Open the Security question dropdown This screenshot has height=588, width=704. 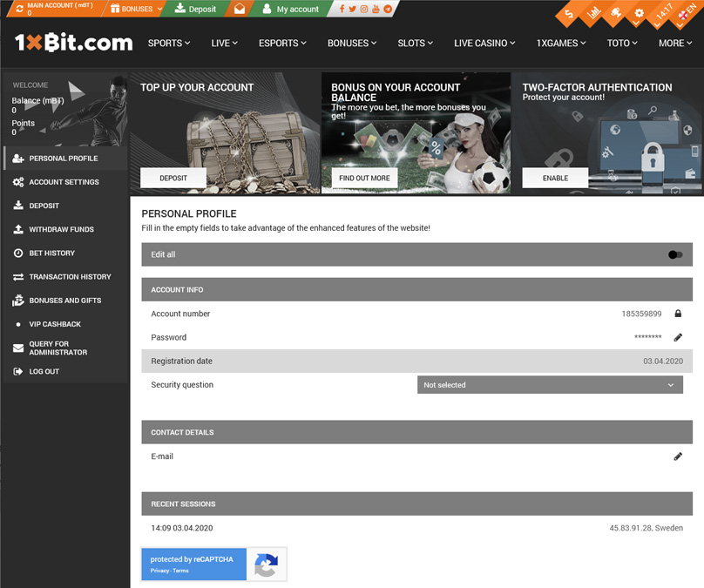550,385
